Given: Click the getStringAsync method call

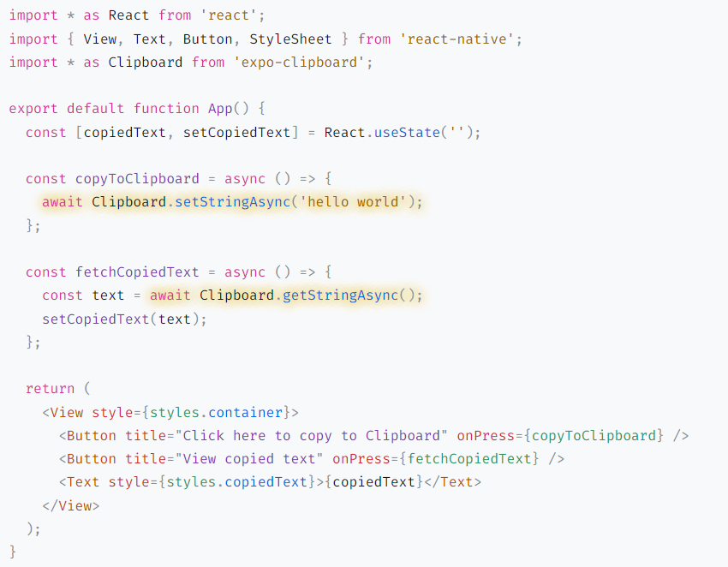Looking at the screenshot, I should point(340,295).
